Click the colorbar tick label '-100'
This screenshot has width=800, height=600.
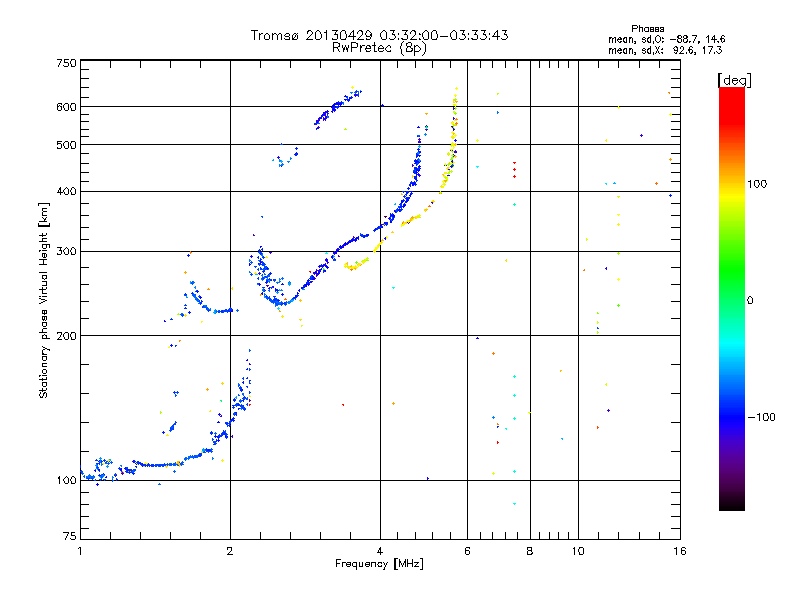pos(762,417)
